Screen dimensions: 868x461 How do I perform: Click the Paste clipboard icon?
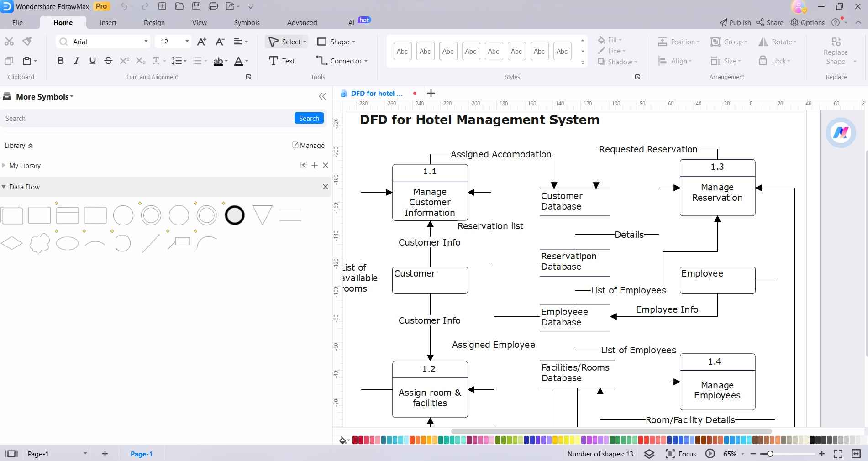click(x=27, y=61)
